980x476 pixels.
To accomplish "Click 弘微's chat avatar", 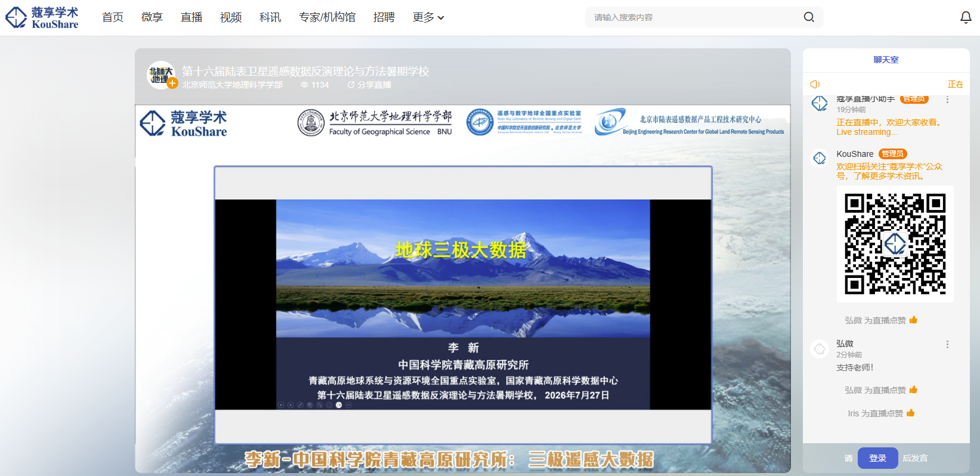I will 820,349.
